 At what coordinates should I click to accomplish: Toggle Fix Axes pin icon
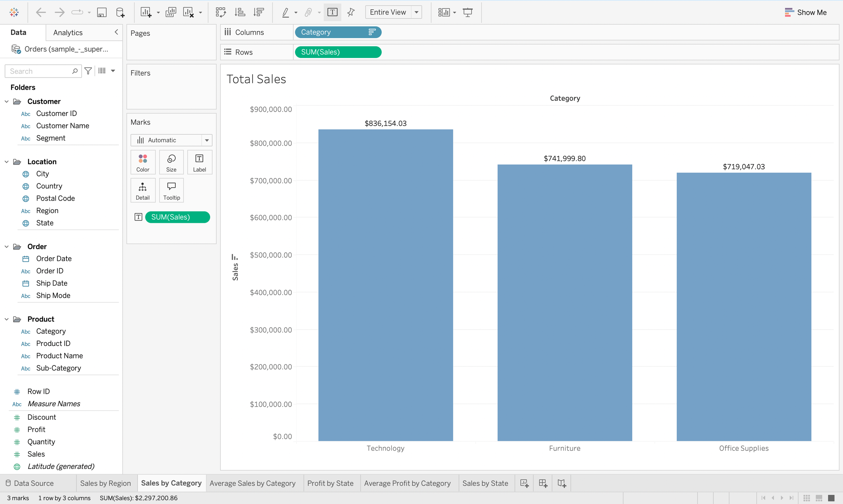click(350, 12)
